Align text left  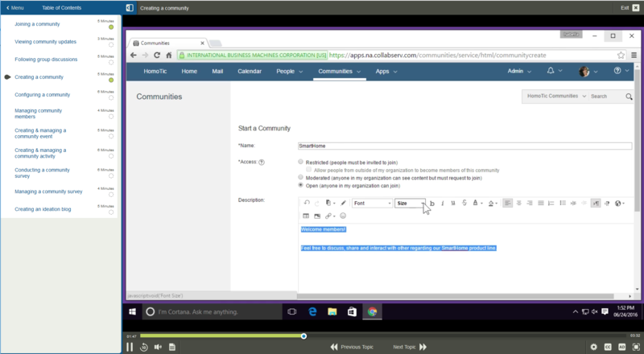coord(508,204)
